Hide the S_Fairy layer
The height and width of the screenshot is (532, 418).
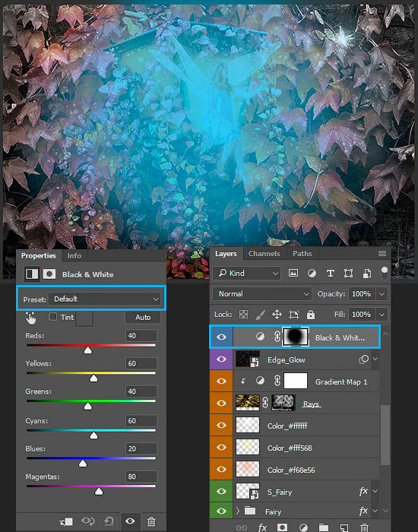(221, 491)
